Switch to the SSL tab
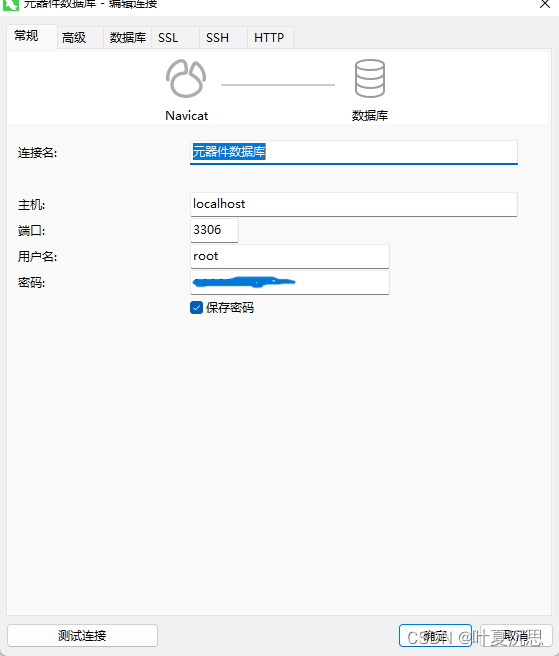The width and height of the screenshot is (559, 656). click(175, 38)
